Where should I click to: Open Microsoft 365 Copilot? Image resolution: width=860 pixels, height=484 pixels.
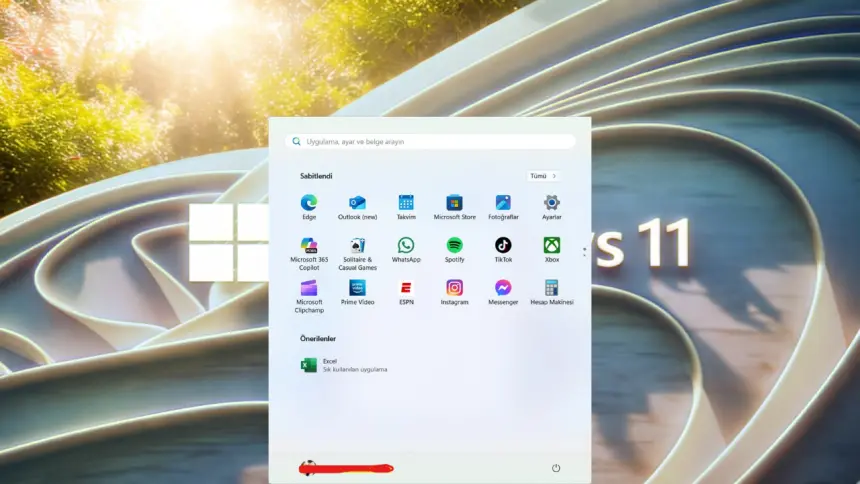(309, 254)
